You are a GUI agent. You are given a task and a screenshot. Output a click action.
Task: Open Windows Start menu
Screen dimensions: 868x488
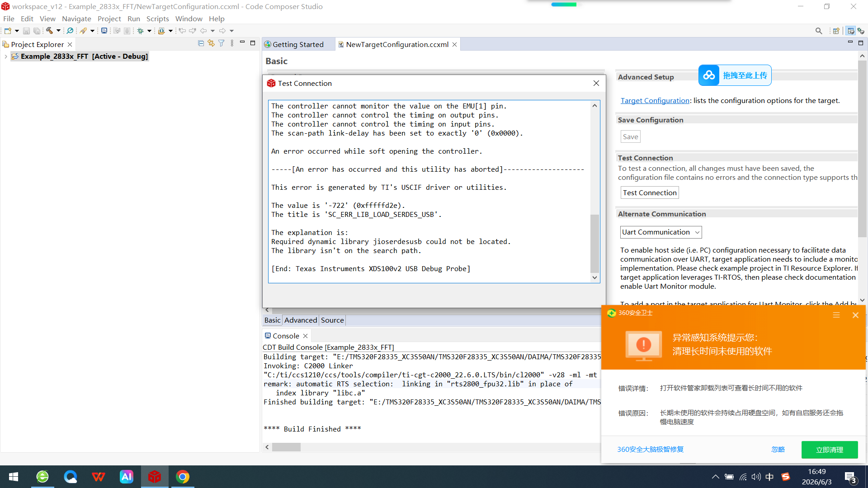point(14,477)
